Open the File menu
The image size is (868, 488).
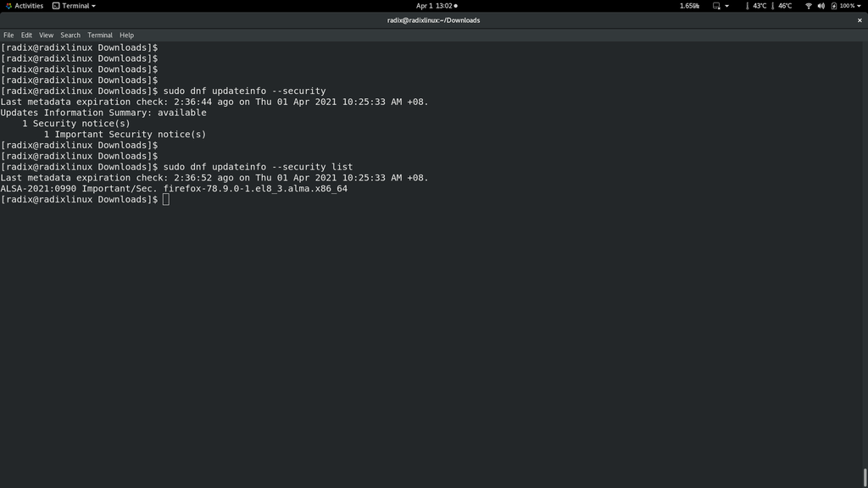click(x=8, y=35)
